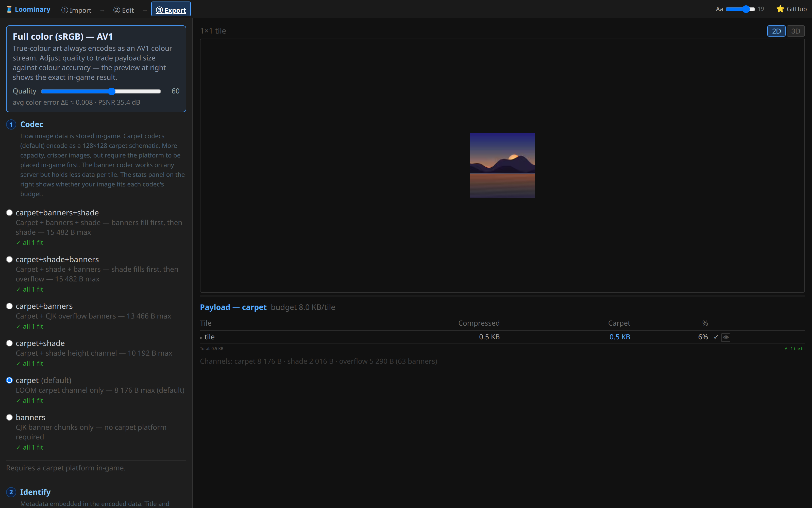Select the carpet+shade+banners codec
Screen dimensions: 812x508
tap(9, 259)
